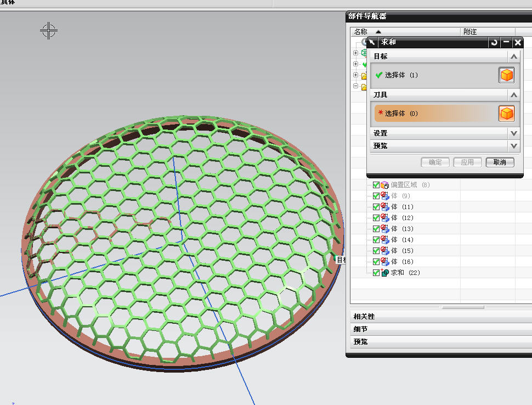Click the 确定 button
The width and height of the screenshot is (532, 405).
click(x=435, y=162)
